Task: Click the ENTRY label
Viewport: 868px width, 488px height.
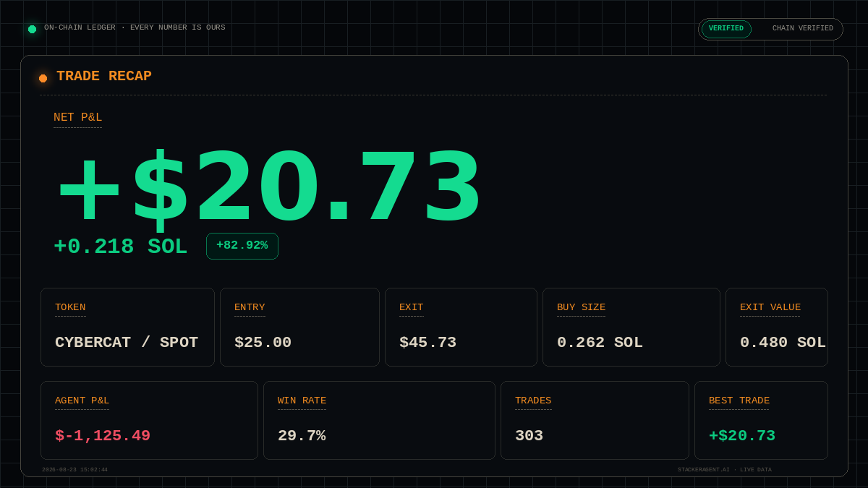Action: coord(250,307)
